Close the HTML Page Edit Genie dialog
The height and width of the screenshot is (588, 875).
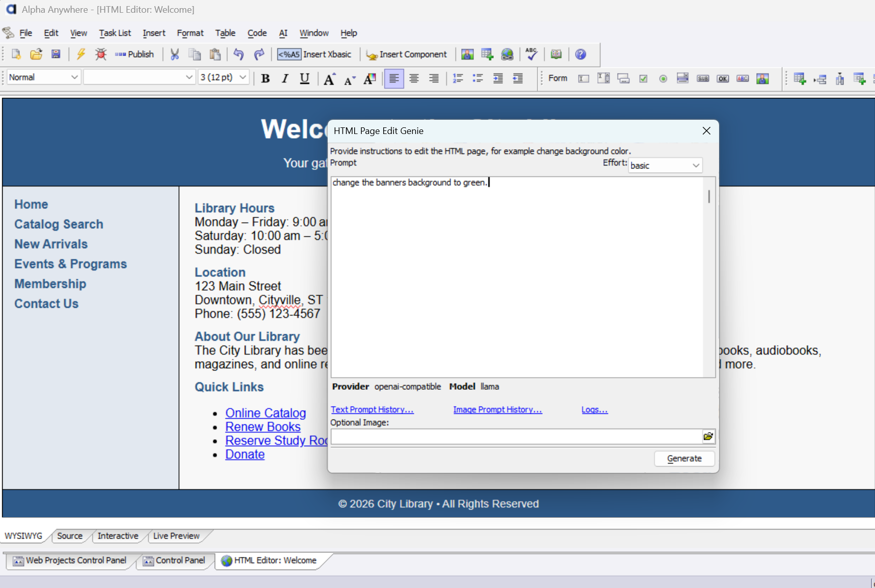pyautogui.click(x=706, y=131)
